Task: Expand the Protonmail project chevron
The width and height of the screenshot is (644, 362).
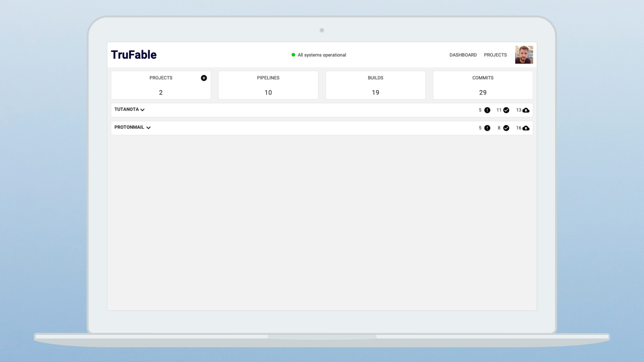Action: click(149, 128)
